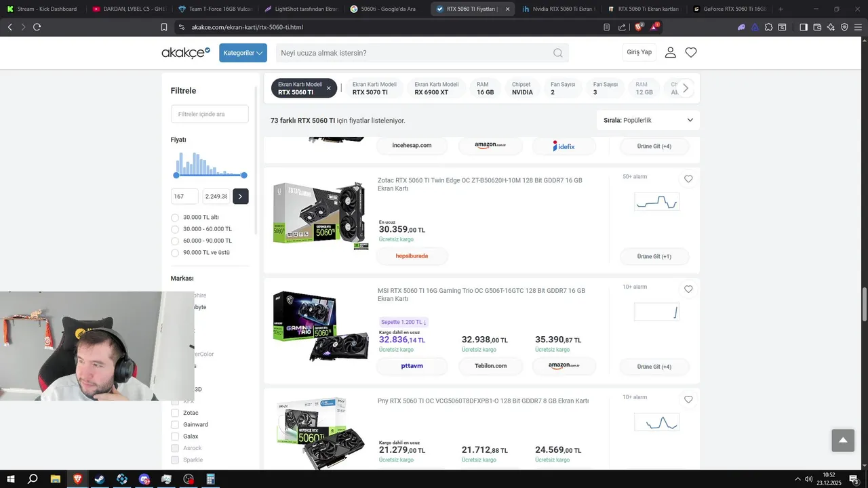Open the Sırala: Popülerlik sort dropdown
The height and width of the screenshot is (488, 868).
[648, 120]
